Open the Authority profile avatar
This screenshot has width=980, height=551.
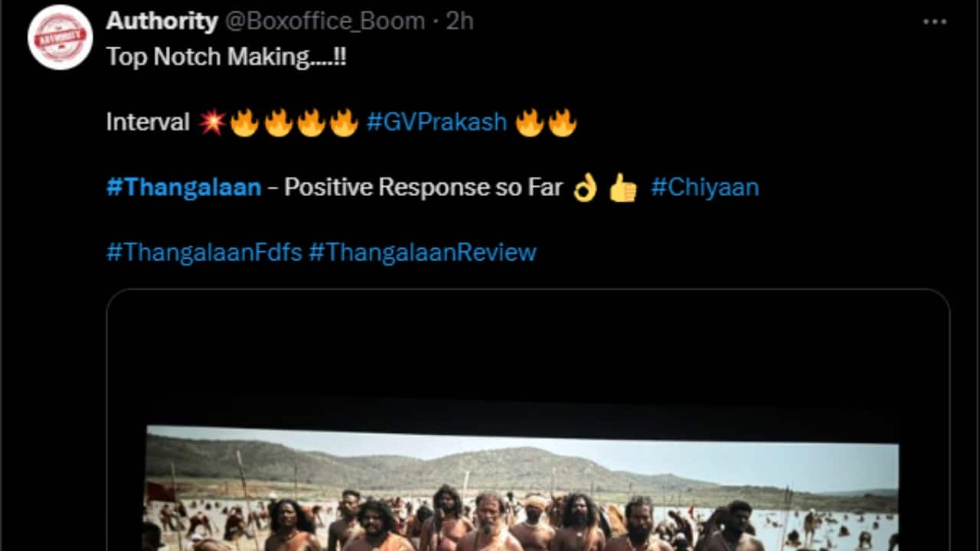(60, 37)
